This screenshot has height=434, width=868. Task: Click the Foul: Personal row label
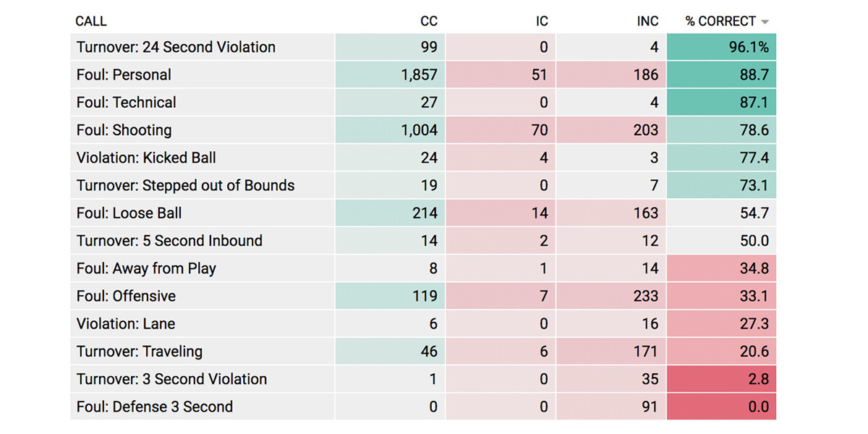[x=124, y=75]
